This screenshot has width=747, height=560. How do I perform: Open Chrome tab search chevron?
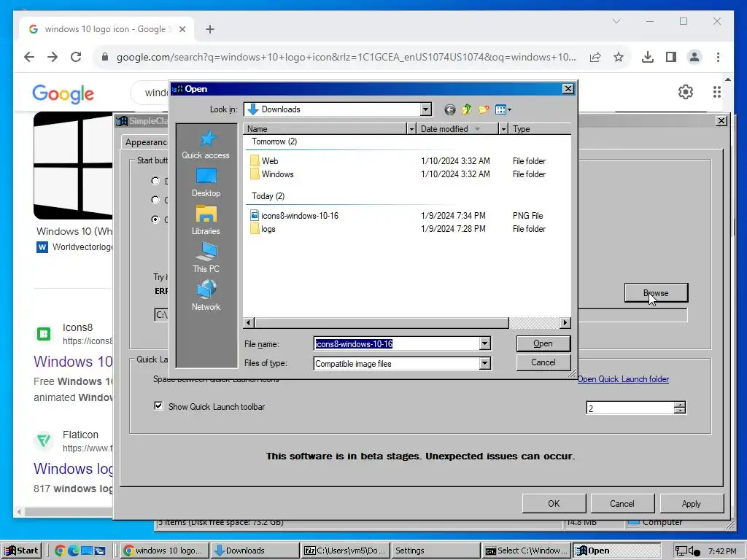(616, 21)
